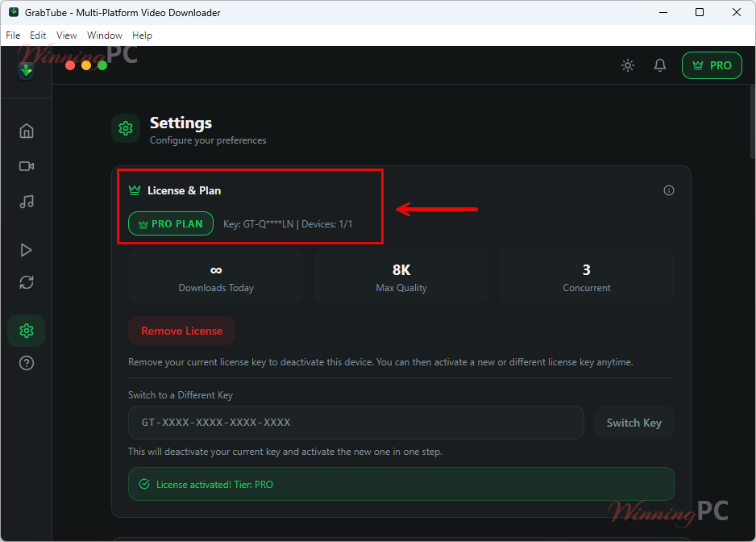
Task: Click the License info circle icon
Action: point(669,190)
